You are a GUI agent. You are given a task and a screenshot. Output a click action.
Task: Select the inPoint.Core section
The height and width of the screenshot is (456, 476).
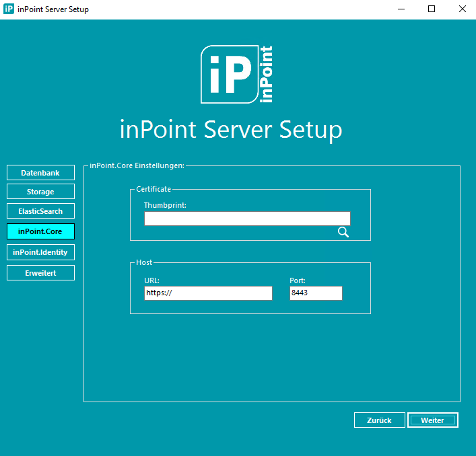(40, 231)
